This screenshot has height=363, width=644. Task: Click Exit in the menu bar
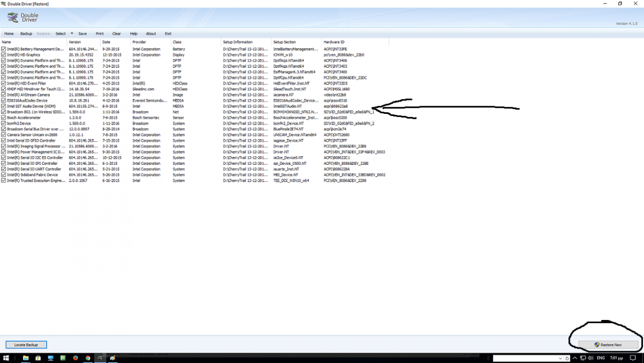click(169, 33)
